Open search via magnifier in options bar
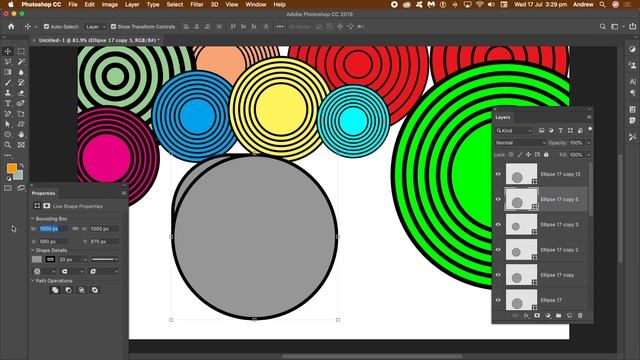The height and width of the screenshot is (360, 640). [602, 27]
